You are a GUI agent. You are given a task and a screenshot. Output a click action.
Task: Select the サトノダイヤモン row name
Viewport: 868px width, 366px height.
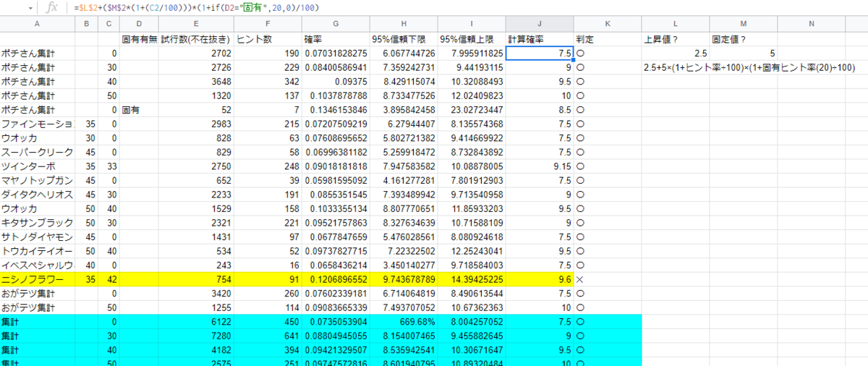37,237
